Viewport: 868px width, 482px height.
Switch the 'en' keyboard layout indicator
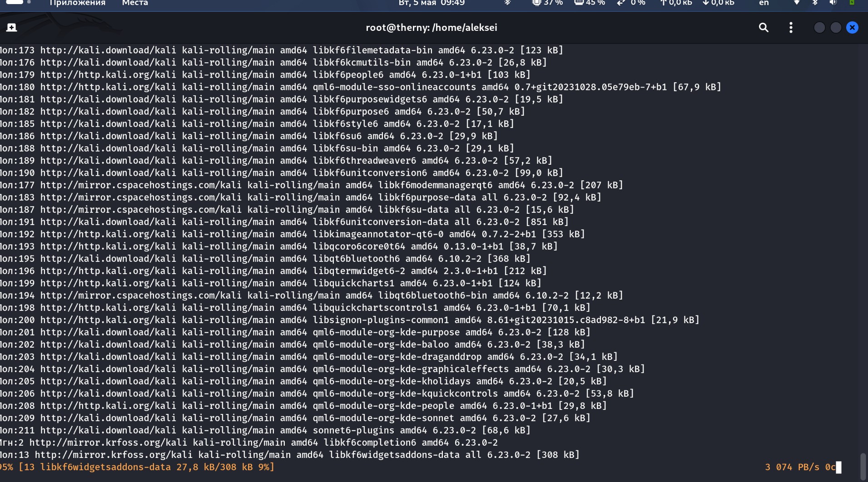click(x=764, y=3)
